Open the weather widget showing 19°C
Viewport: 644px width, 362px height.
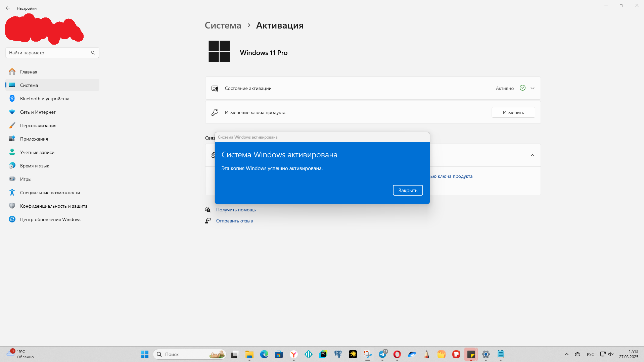tap(21, 354)
